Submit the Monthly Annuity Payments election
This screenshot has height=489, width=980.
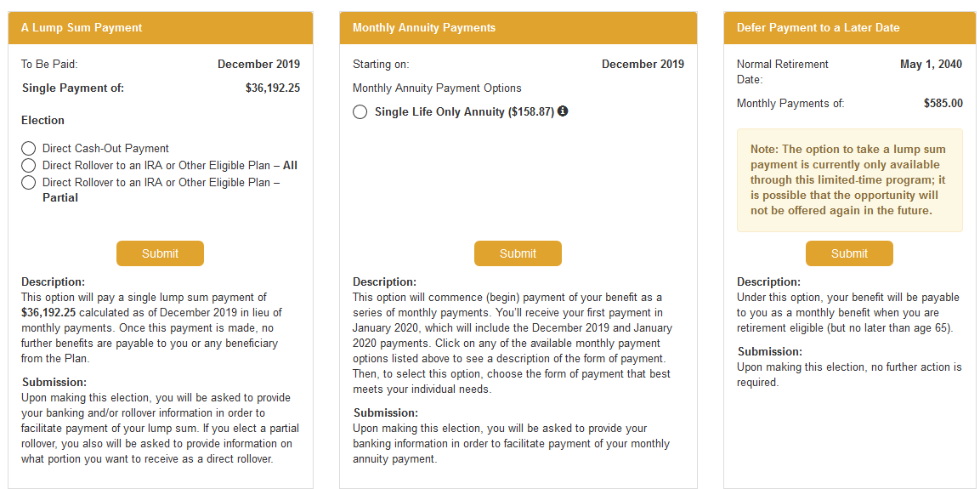[x=518, y=253]
